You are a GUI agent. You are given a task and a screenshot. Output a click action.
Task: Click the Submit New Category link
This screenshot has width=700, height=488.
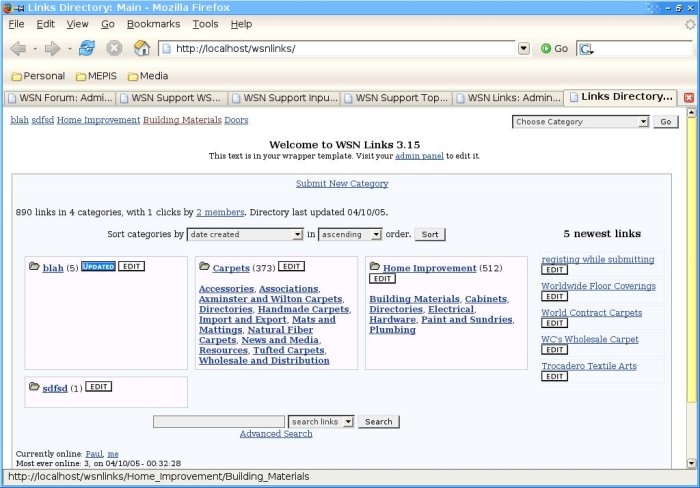tap(342, 183)
